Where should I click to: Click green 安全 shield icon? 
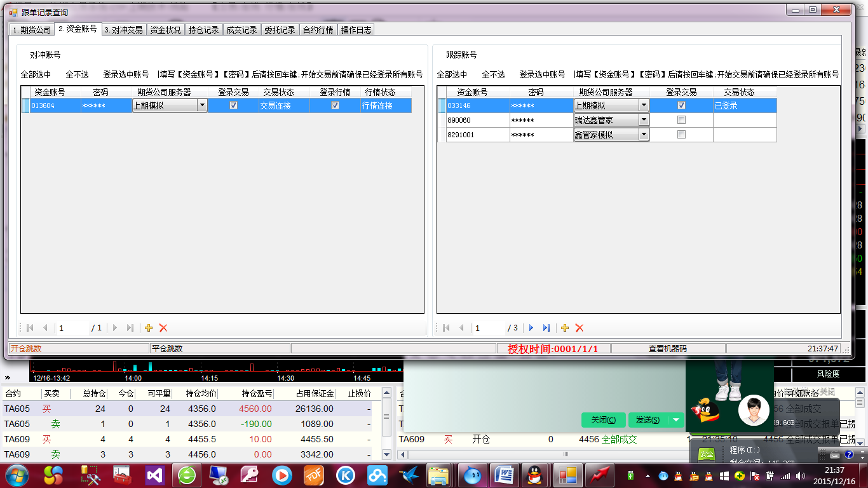[707, 454]
